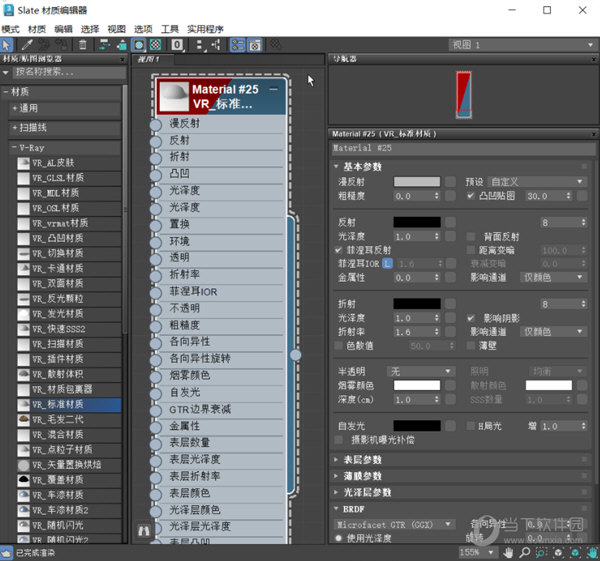Click the zoom magnifier tool

524,553
